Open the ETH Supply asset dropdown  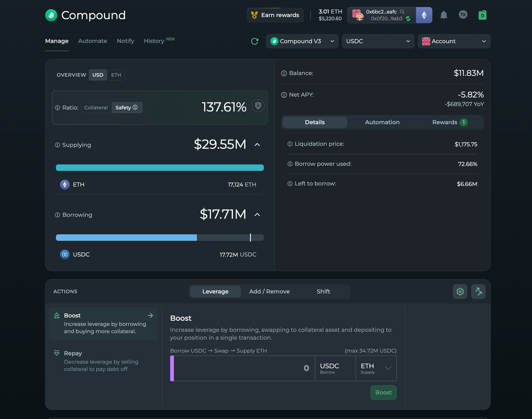pos(376,368)
